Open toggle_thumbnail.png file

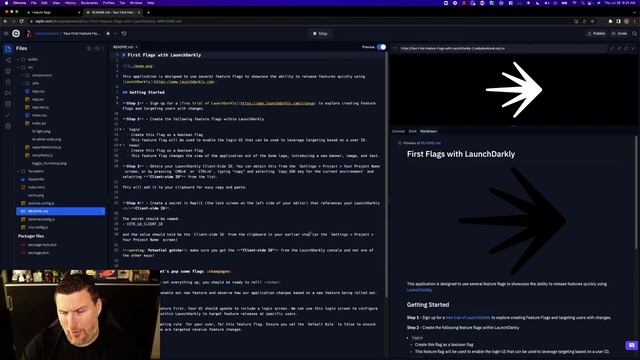[49, 163]
